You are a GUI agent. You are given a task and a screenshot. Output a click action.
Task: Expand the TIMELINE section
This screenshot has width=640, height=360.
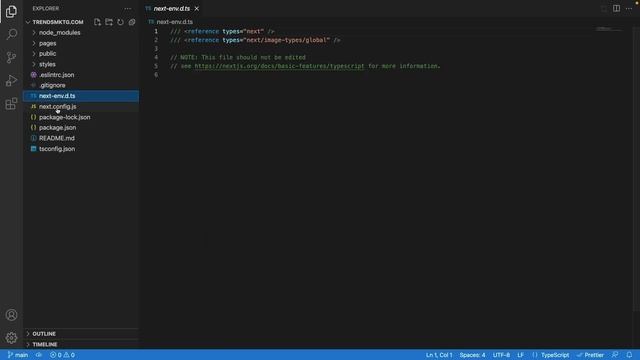pos(81,344)
